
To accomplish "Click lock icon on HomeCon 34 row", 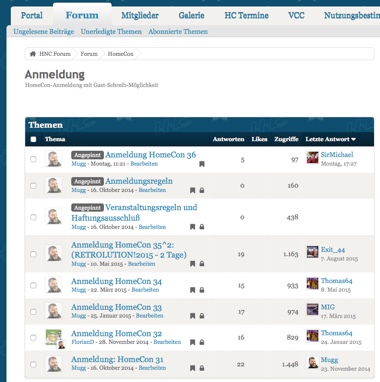I will point(202,290).
